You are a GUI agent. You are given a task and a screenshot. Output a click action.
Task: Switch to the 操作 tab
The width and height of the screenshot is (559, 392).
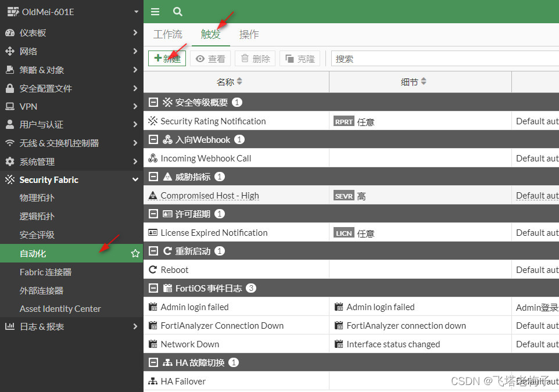[249, 34]
